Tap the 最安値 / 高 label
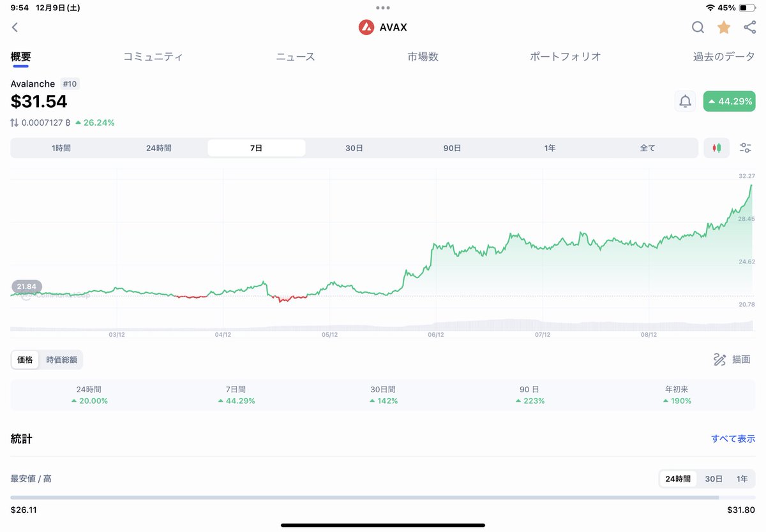 coord(31,478)
